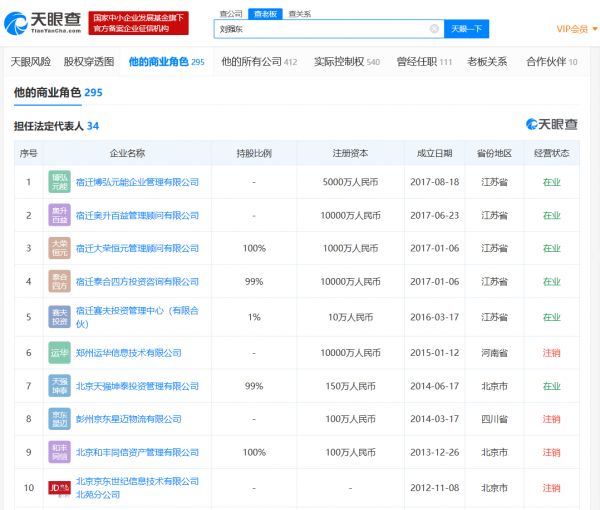
Task: Clear the search box with the X icon
Action: coord(433,29)
